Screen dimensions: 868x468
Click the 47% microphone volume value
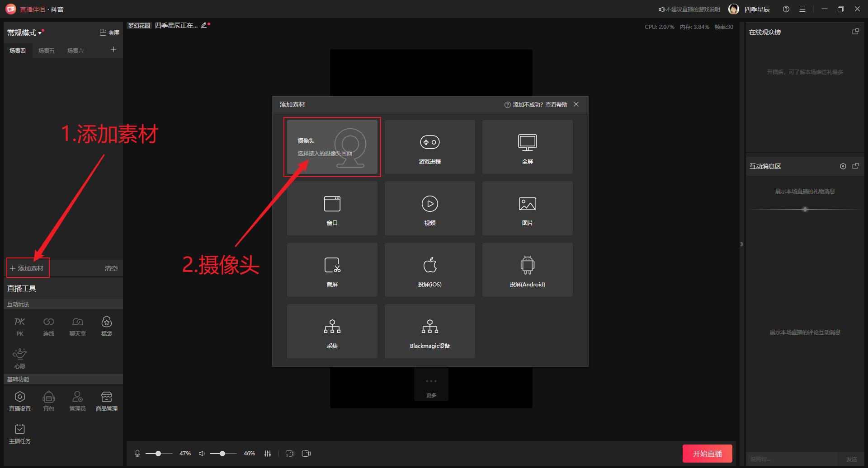(185, 453)
